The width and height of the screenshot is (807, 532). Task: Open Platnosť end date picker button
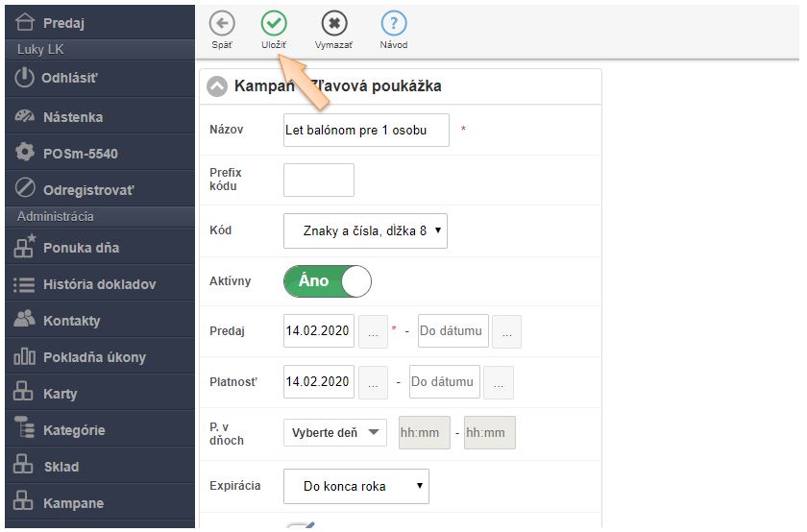498,382
